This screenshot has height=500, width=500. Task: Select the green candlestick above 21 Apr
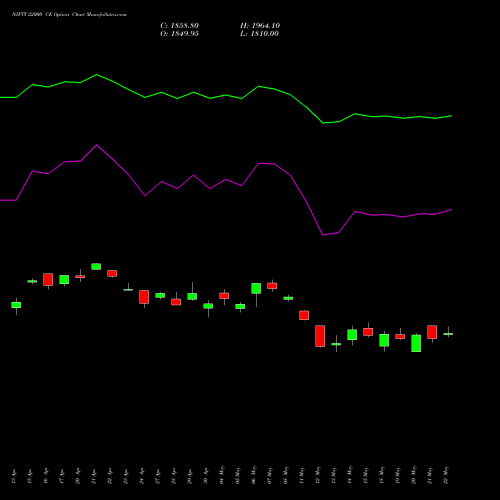pyautogui.click(x=96, y=266)
